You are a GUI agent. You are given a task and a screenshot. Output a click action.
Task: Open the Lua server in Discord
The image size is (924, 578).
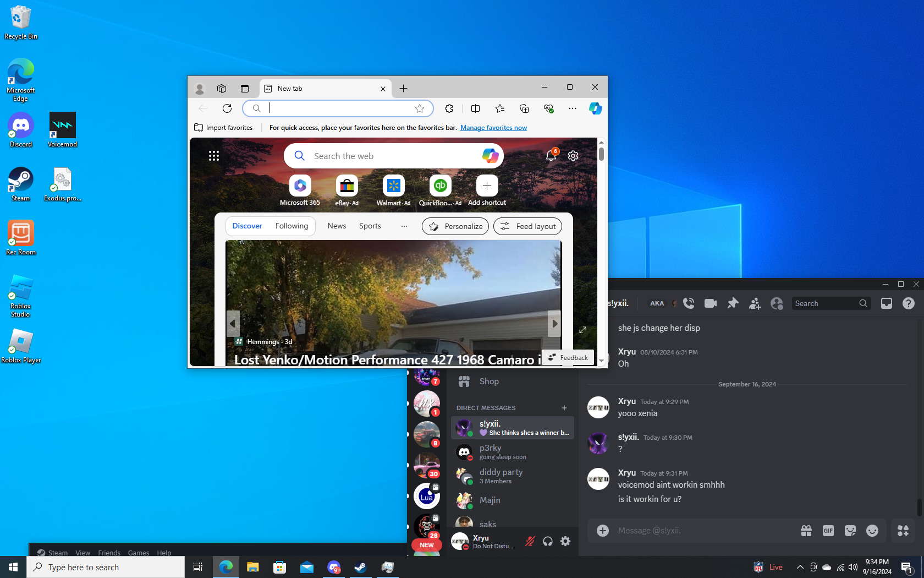click(427, 496)
